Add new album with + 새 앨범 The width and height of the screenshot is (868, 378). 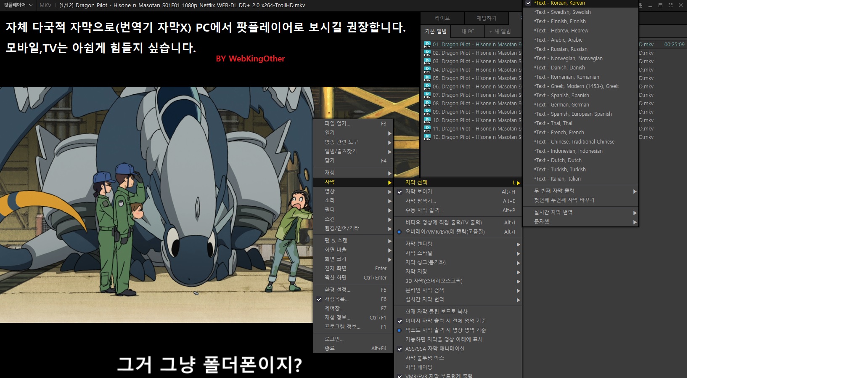tap(500, 31)
